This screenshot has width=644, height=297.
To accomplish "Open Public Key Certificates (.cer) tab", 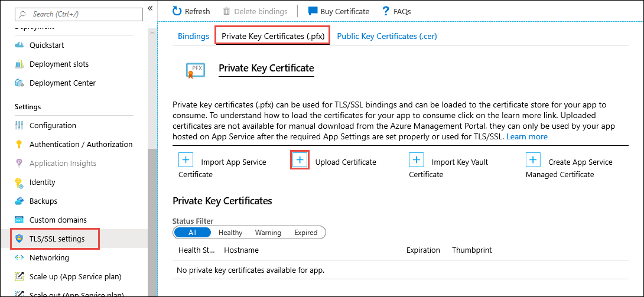I will tap(387, 36).
